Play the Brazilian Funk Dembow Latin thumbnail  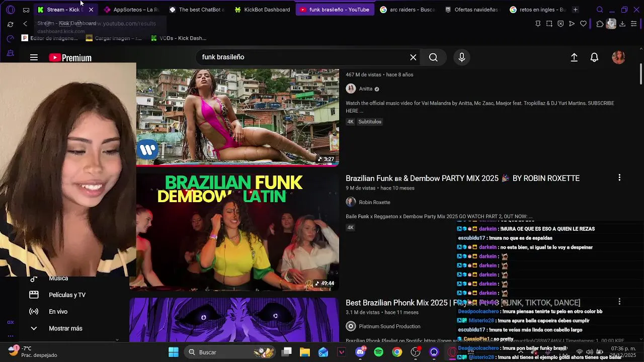(234, 232)
